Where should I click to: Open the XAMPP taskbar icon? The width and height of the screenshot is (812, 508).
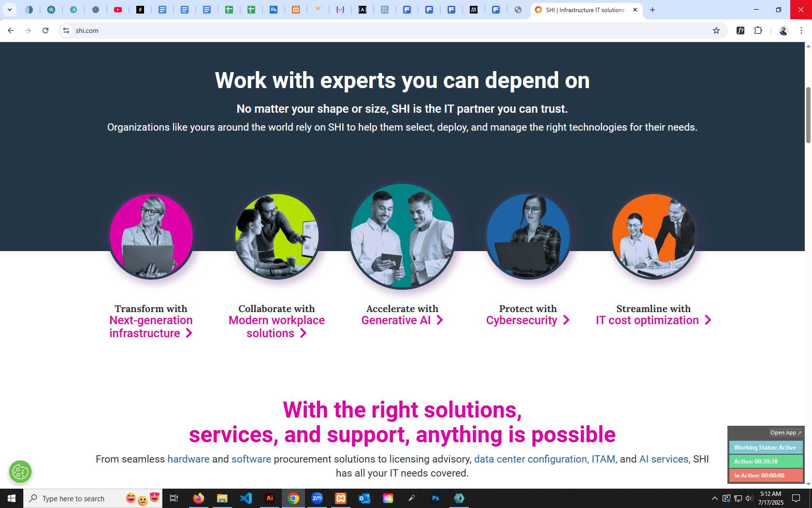(341, 498)
